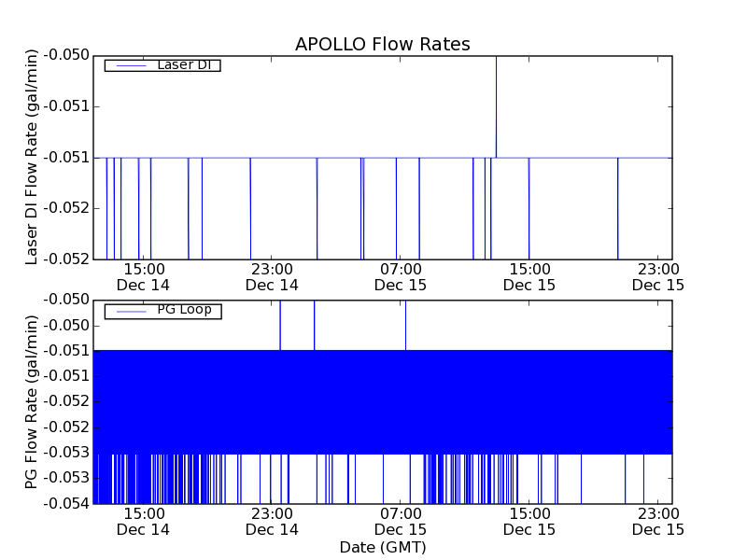Select the PG Loop legend box

click(162, 310)
